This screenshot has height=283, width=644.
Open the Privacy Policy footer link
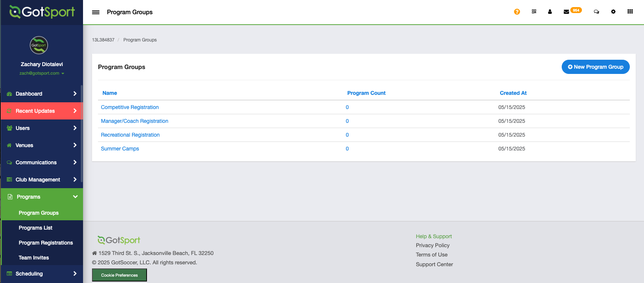point(433,245)
